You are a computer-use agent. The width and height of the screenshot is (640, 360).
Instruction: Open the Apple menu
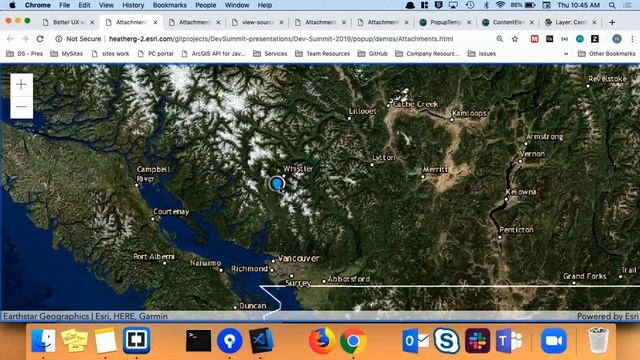pyautogui.click(x=12, y=5)
